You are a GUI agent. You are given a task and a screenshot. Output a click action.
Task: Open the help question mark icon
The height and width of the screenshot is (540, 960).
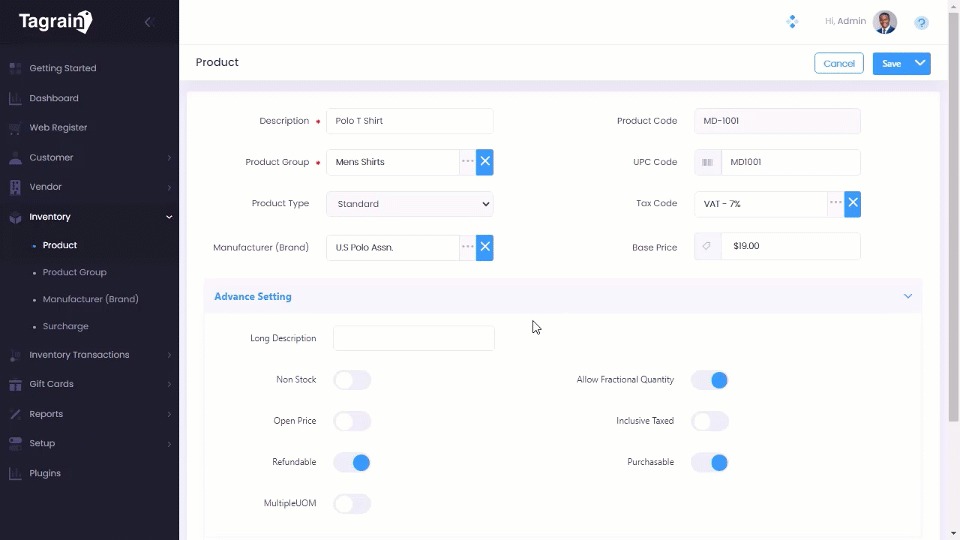tap(921, 22)
